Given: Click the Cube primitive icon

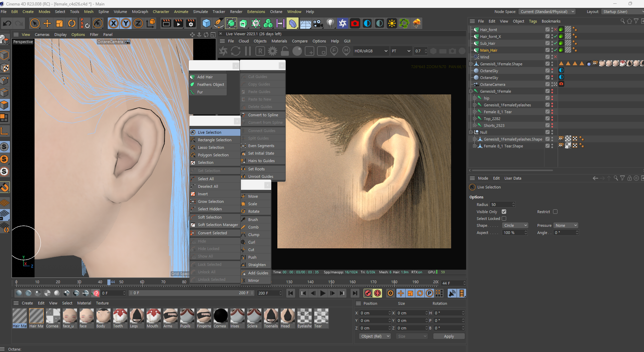Looking at the screenshot, I should coord(206,23).
